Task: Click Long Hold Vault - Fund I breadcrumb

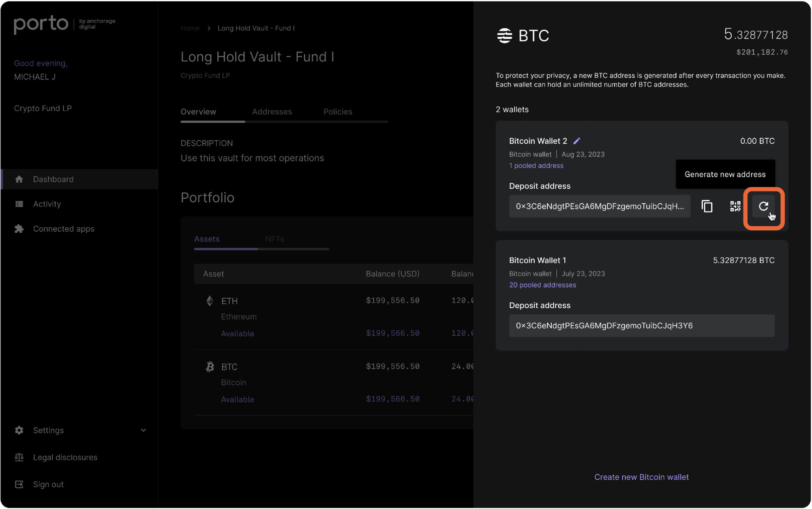Action: click(x=256, y=28)
